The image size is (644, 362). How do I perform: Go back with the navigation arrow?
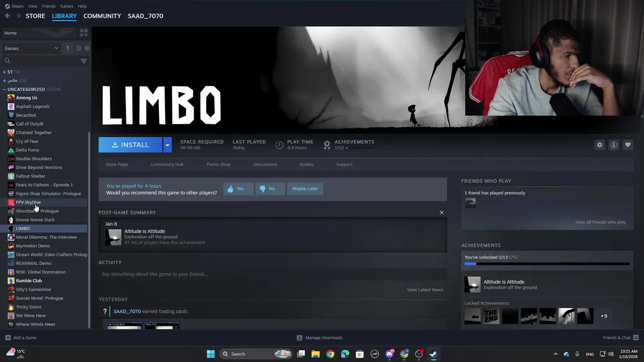point(8,16)
